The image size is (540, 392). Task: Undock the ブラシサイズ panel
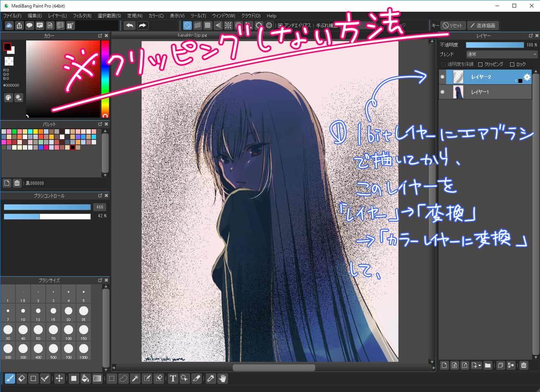[100, 280]
